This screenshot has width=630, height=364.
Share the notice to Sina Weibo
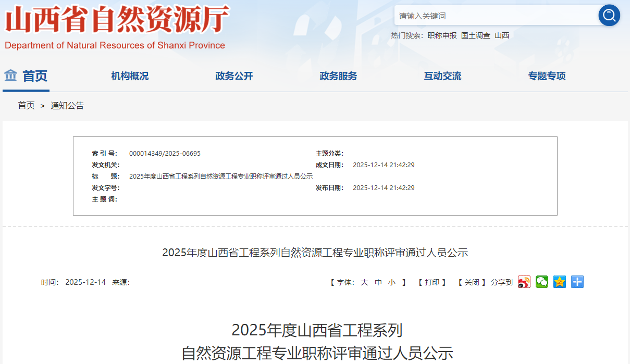pos(524,282)
